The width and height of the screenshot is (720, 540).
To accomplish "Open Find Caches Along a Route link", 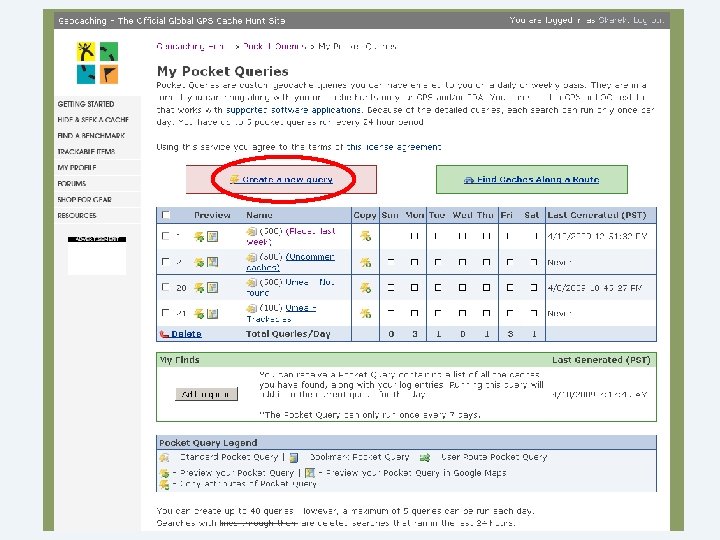I will [538, 180].
